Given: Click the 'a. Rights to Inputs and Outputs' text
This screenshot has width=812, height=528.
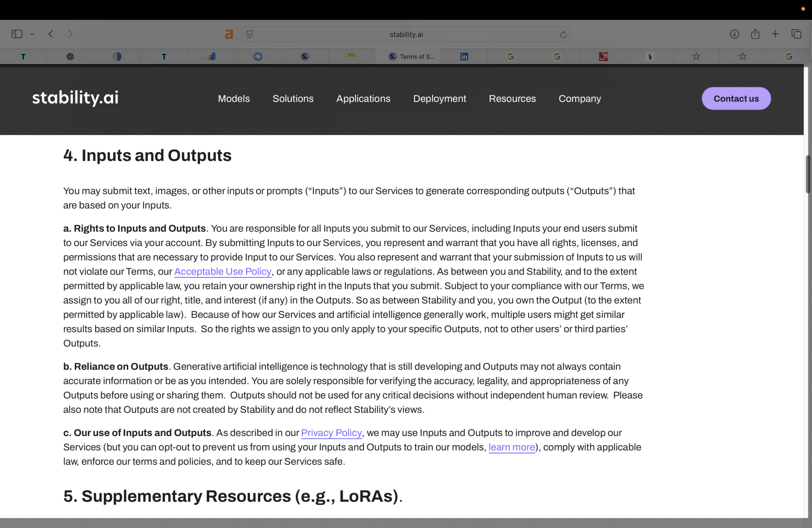Looking at the screenshot, I should coord(134,229).
